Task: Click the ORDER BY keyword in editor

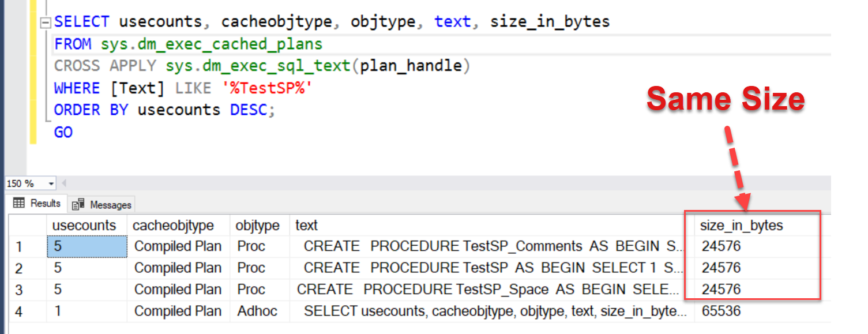Action: [x=91, y=110]
